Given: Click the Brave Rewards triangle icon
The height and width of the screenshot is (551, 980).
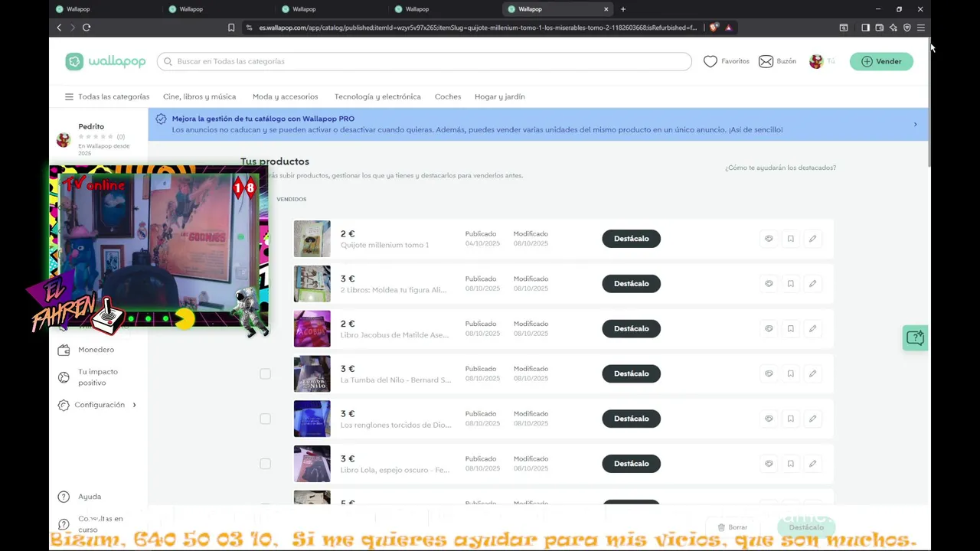Looking at the screenshot, I should (729, 28).
